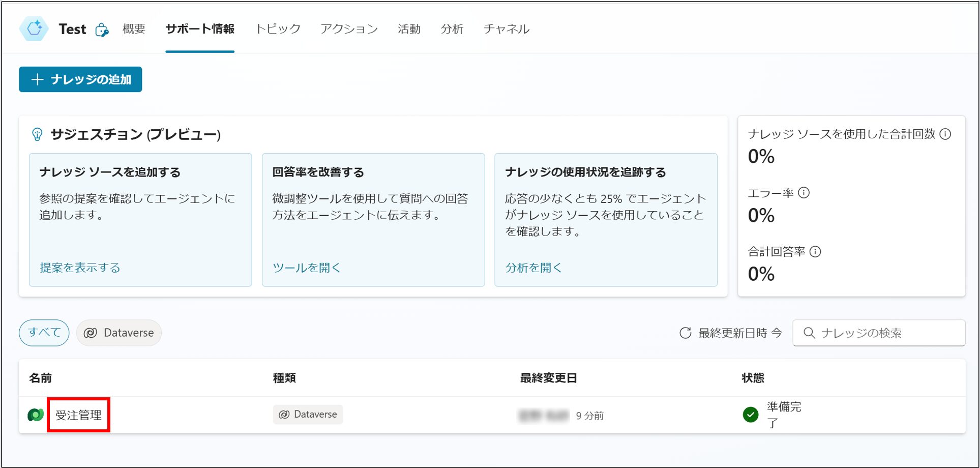Open the authentication lock-and-key icon beside Test
The image size is (980, 468).
(x=101, y=31)
